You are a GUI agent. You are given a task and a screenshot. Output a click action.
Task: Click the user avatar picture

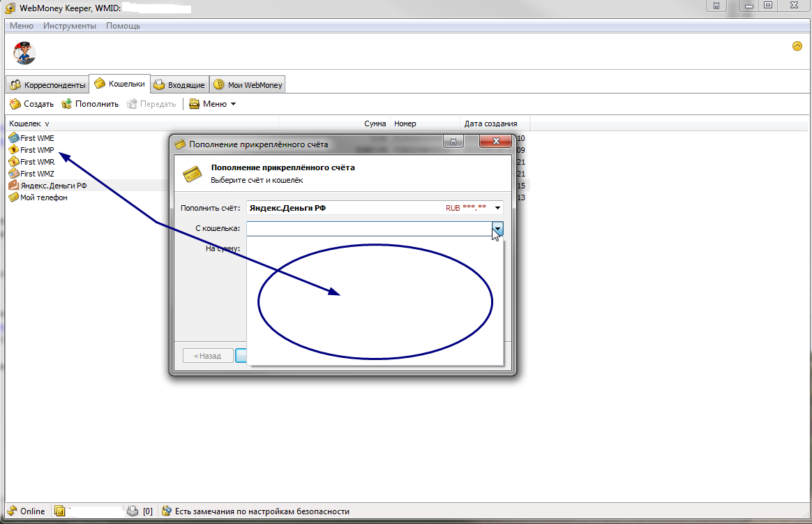[x=24, y=53]
